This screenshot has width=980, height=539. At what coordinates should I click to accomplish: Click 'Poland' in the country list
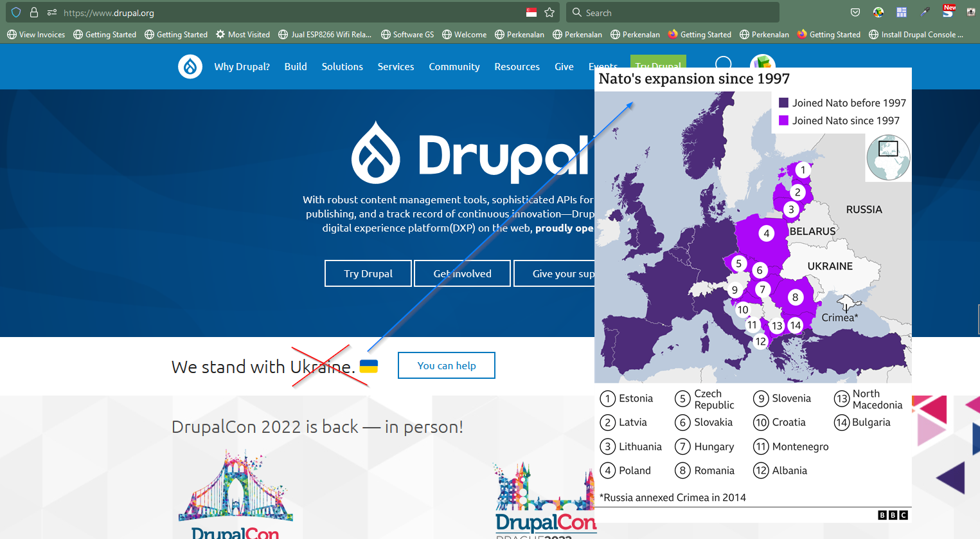[635, 471]
